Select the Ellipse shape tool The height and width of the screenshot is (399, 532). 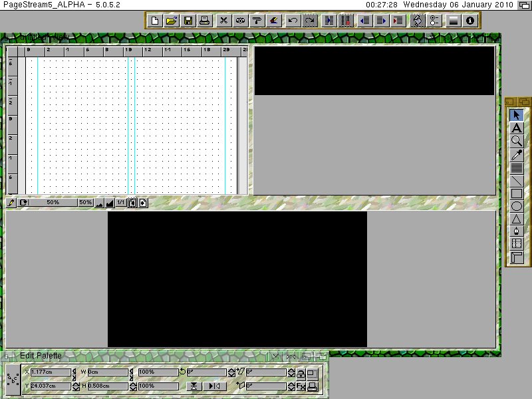(x=516, y=206)
